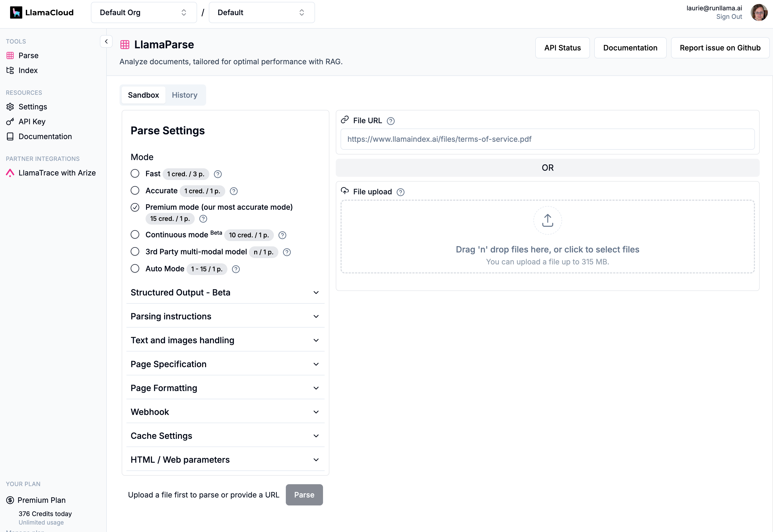Click help icon next to Fast mode
Viewport: 773px width, 532px height.
click(218, 174)
